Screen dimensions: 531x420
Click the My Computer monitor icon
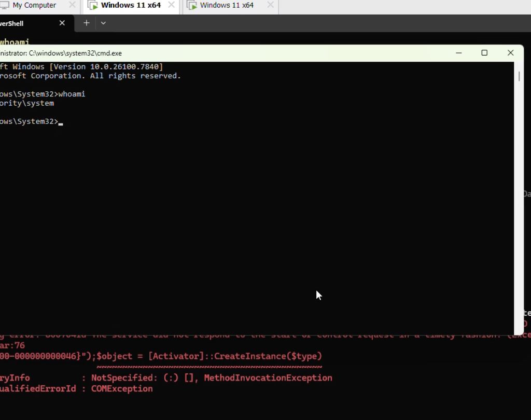pos(4,5)
